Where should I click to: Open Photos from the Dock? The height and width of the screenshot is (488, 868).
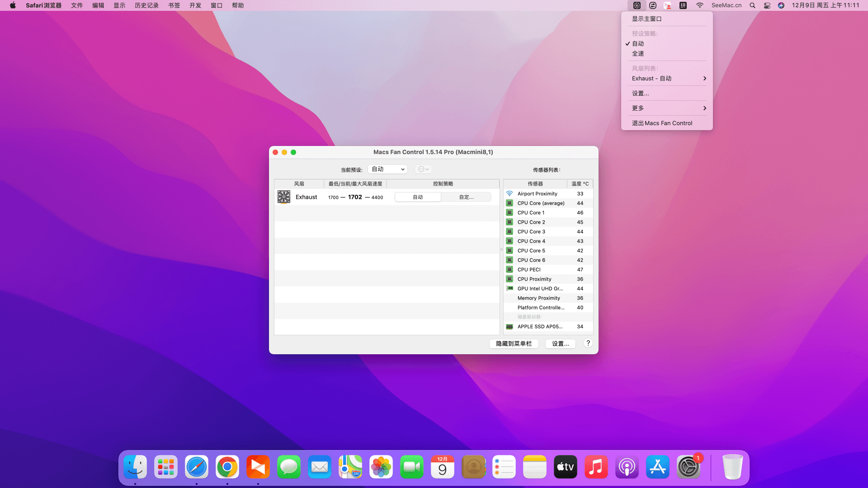coord(381,467)
